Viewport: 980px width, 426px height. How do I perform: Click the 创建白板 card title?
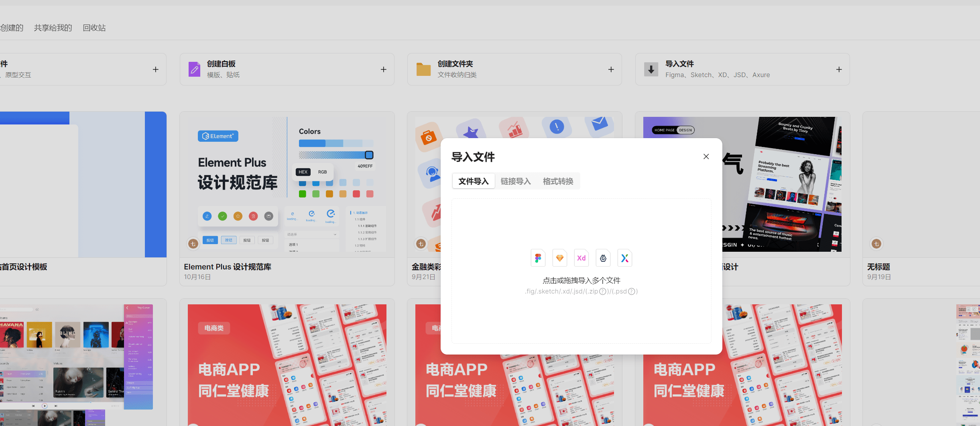pyautogui.click(x=221, y=64)
